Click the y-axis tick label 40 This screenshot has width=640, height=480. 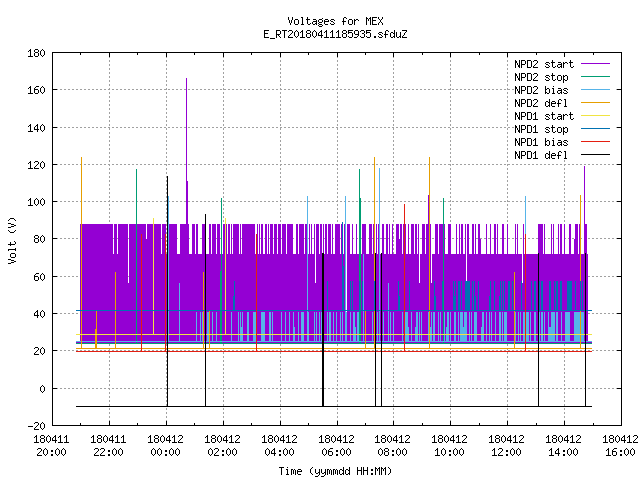click(x=39, y=314)
